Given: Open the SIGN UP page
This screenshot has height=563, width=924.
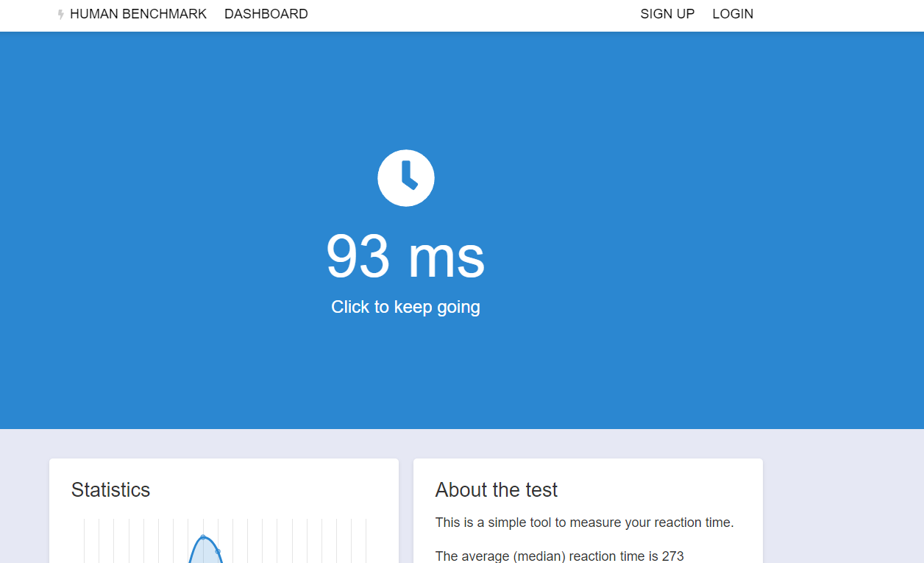Looking at the screenshot, I should pos(667,14).
